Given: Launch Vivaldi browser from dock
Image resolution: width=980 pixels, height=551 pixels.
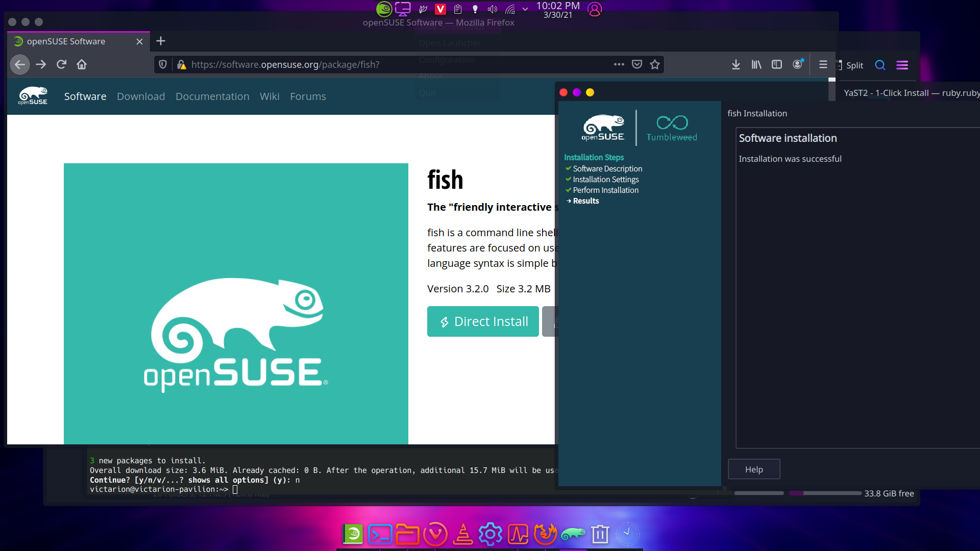Looking at the screenshot, I should point(435,534).
